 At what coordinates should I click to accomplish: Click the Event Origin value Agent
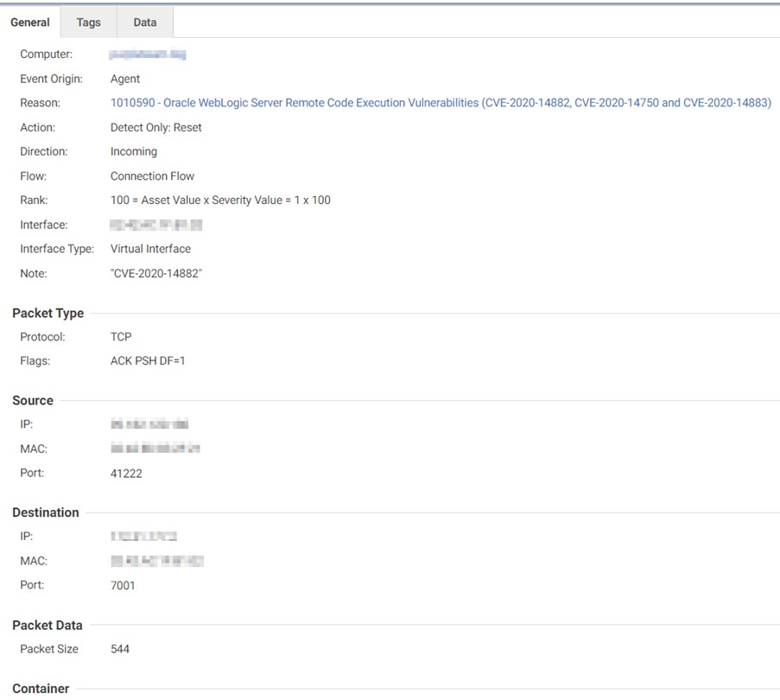coord(125,79)
